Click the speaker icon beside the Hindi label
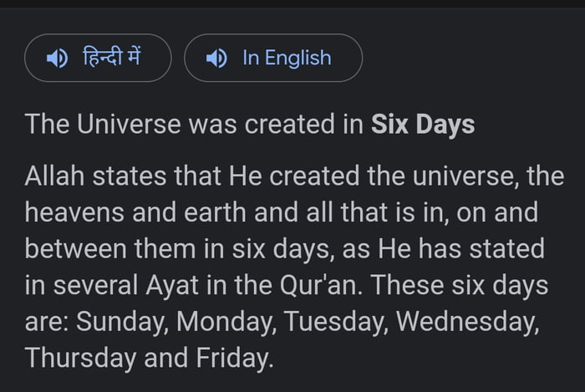The width and height of the screenshot is (585, 392). (x=57, y=58)
